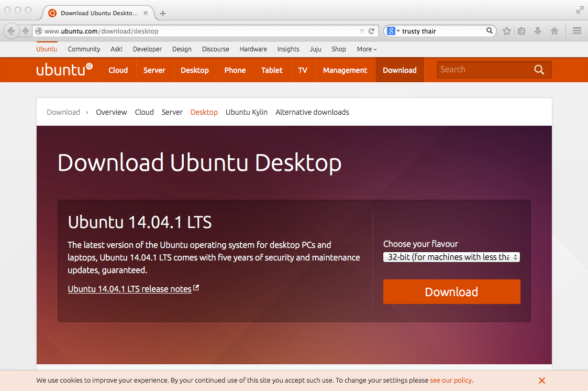This screenshot has height=391, width=588.
Task: Reload the page with refresh icon
Action: coord(372,31)
